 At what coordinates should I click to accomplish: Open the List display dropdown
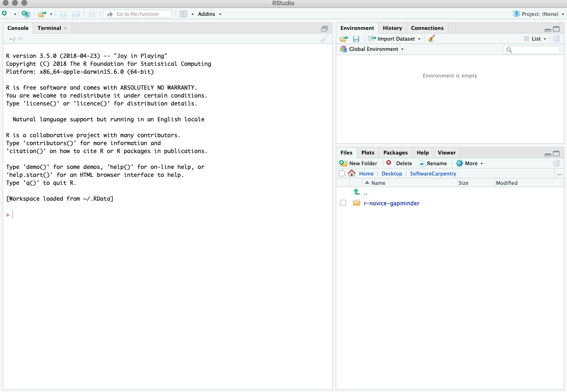pos(536,39)
